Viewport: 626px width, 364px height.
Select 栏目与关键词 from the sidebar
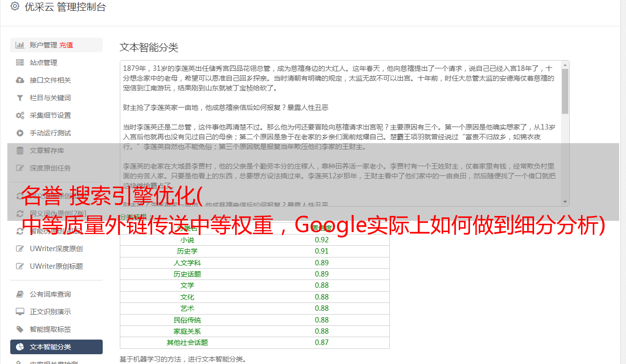point(56,98)
